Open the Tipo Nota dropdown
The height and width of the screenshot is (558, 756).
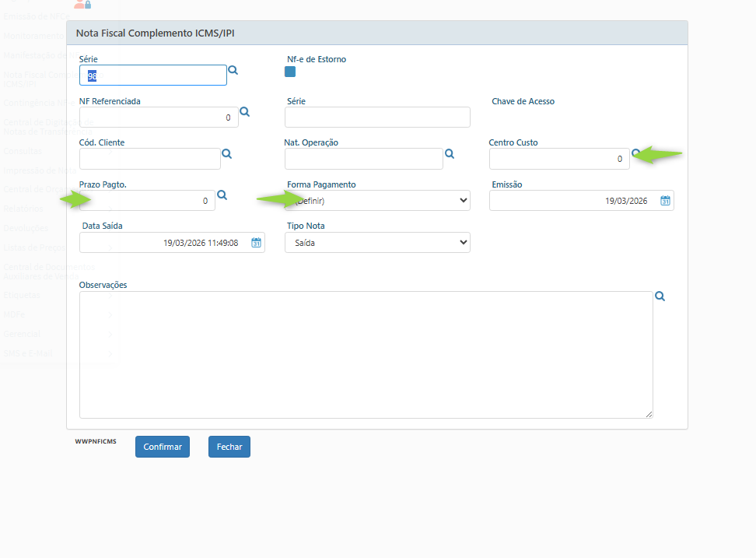point(377,243)
